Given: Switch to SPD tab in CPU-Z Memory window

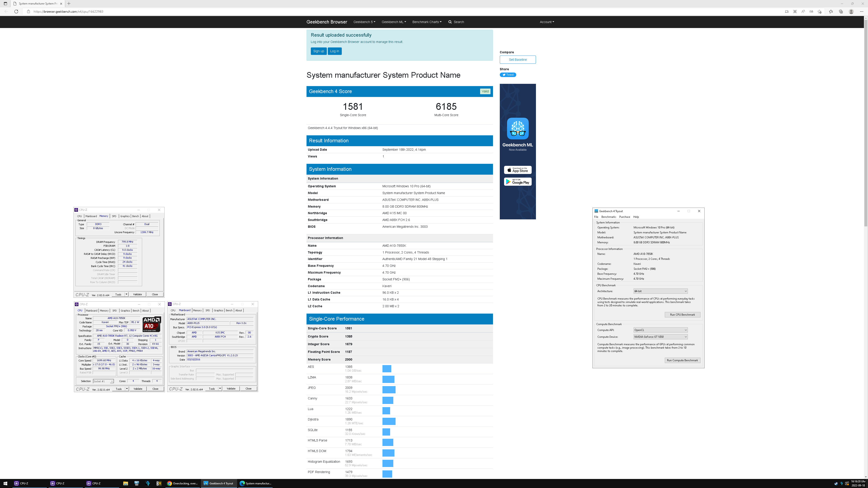Looking at the screenshot, I should click(x=114, y=216).
